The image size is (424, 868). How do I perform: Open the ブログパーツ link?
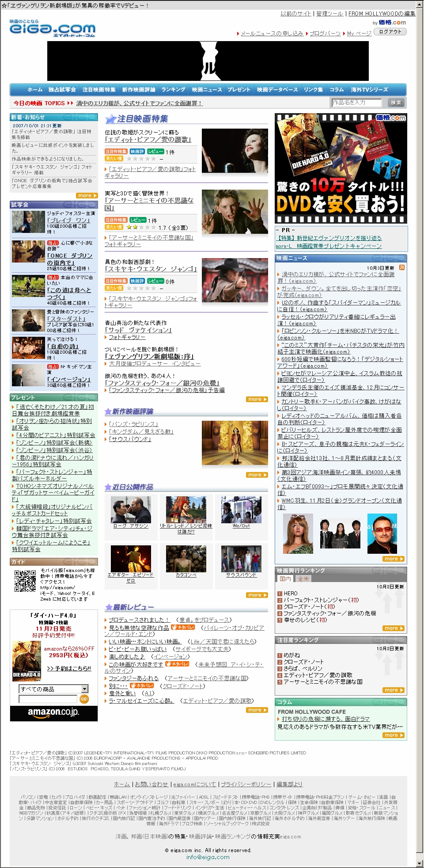325,33
